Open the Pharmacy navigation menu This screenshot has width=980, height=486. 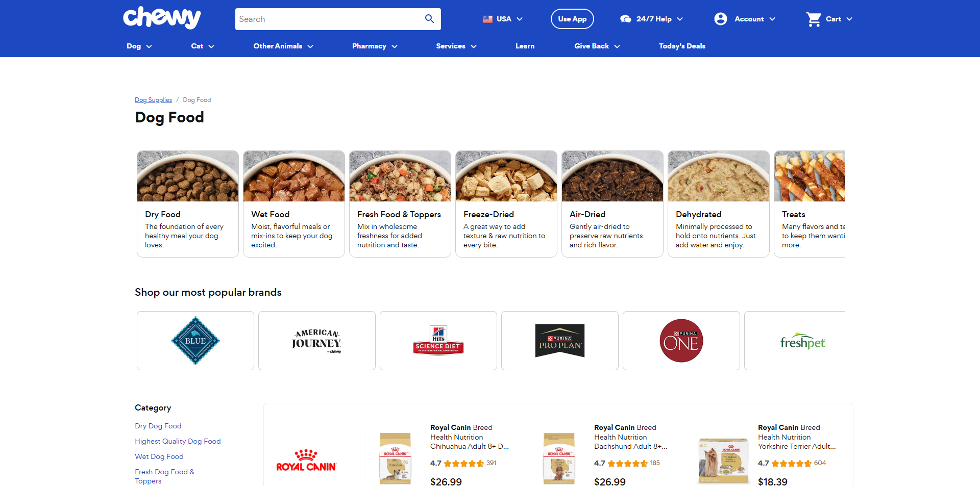(x=369, y=46)
